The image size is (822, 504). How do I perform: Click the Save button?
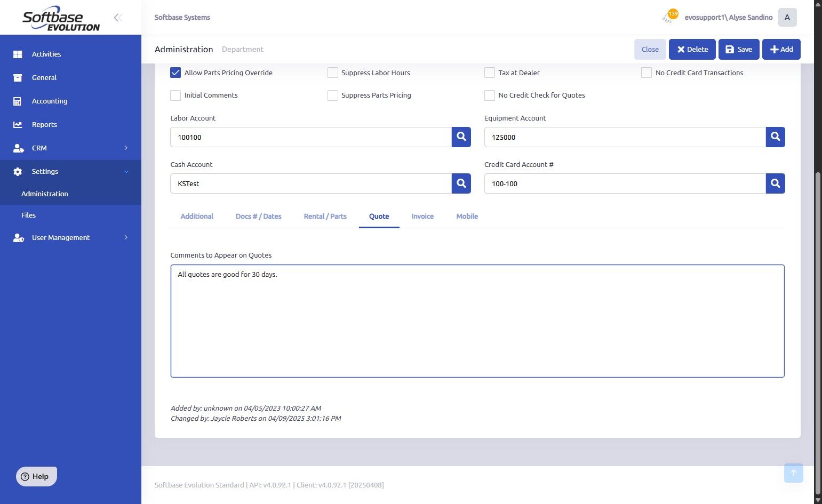tap(739, 49)
